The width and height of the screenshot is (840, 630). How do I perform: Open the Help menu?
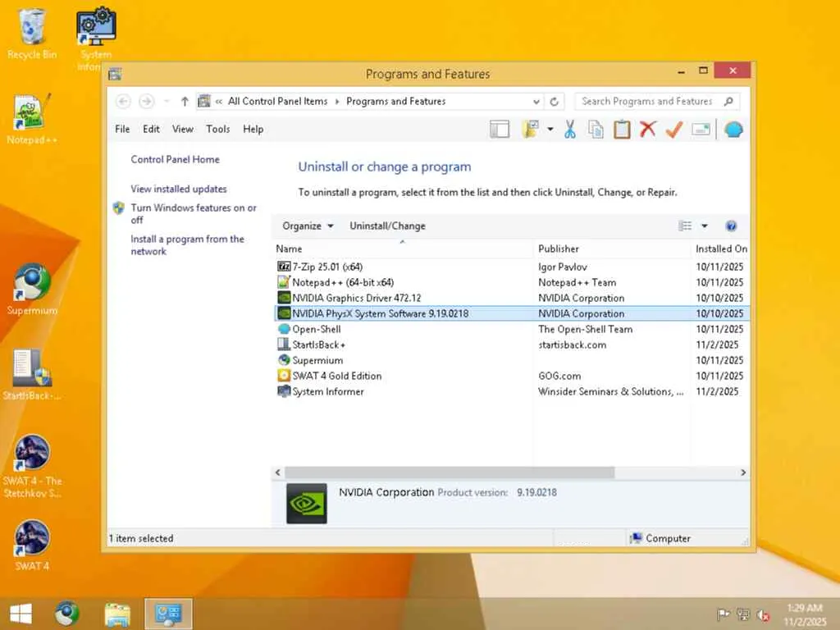pos(253,129)
